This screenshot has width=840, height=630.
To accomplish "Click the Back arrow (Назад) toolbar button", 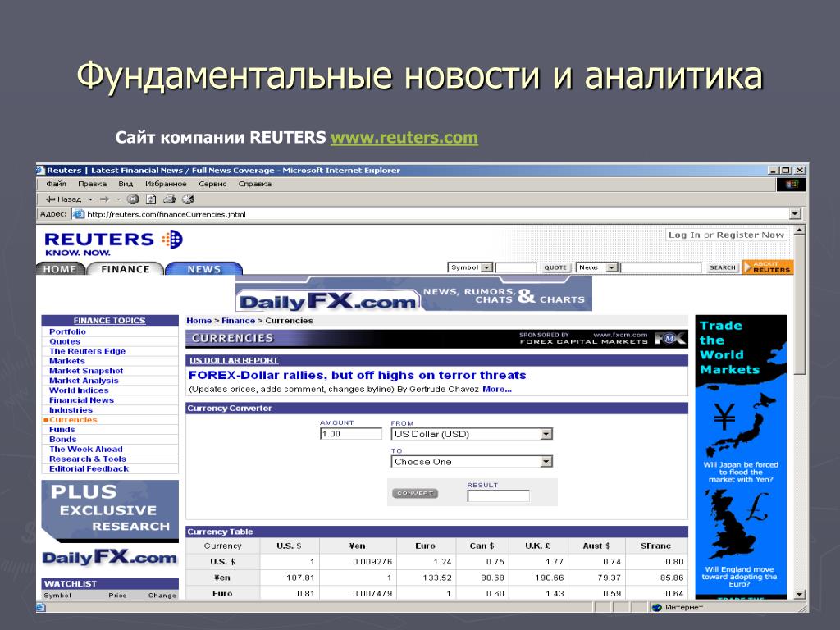I will 63,199.
